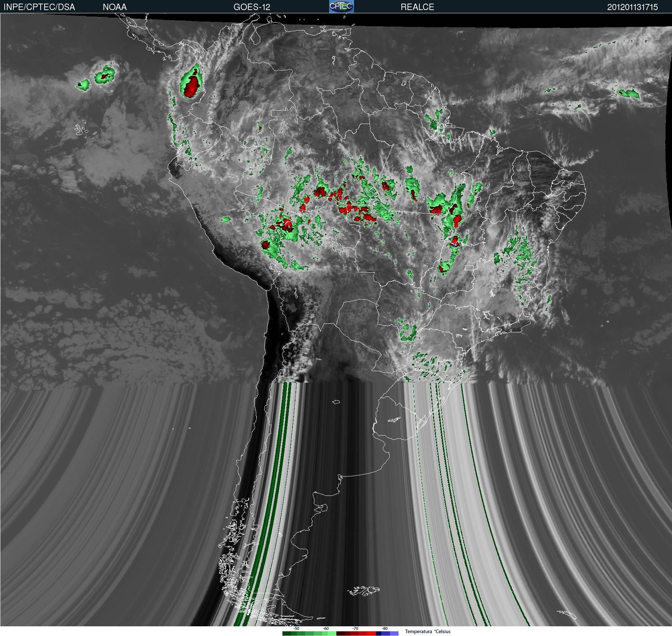Click the CPTEC logo in header

pyautogui.click(x=341, y=6)
